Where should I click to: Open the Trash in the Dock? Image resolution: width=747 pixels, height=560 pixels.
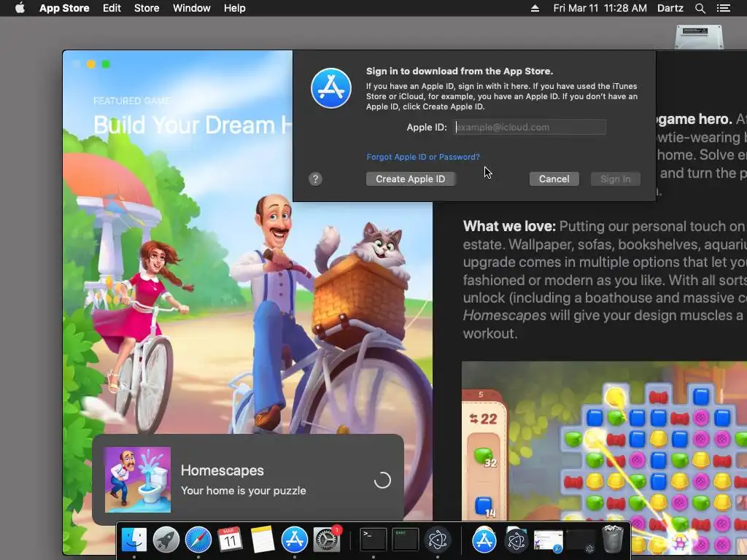(x=613, y=539)
